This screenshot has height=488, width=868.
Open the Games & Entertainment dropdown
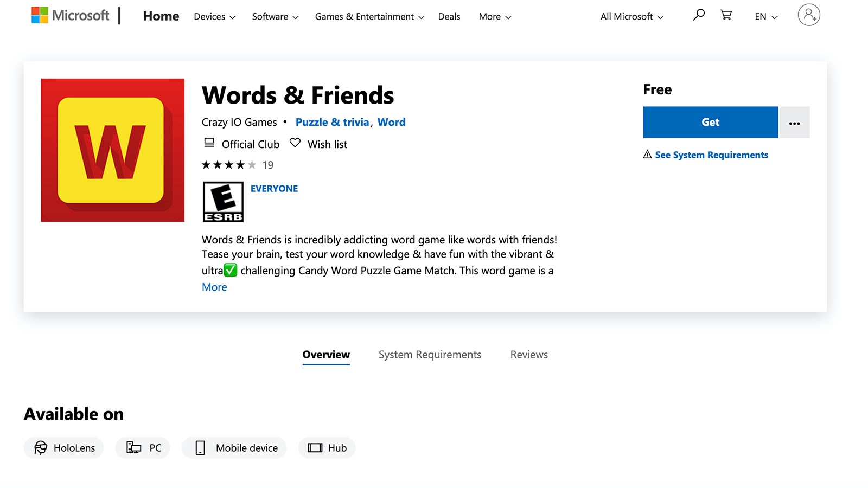[369, 16]
